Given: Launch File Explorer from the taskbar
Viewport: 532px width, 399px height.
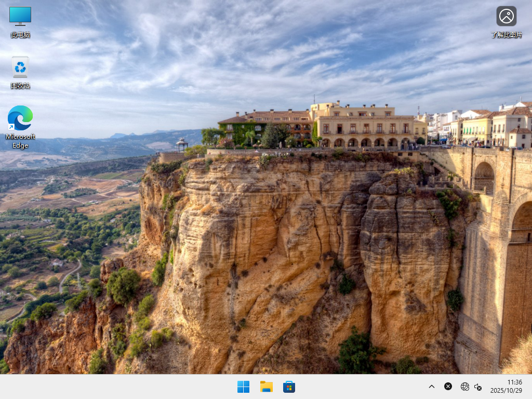Looking at the screenshot, I should click(x=266, y=387).
